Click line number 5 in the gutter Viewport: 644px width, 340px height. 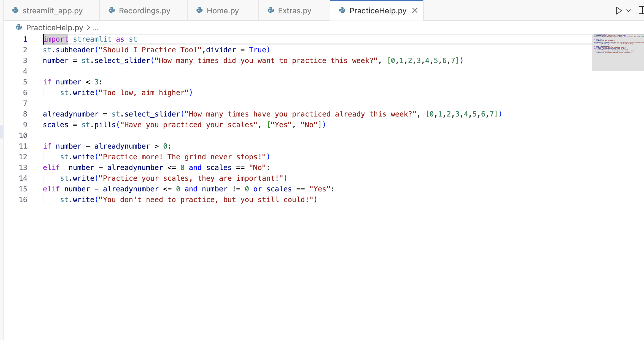click(x=25, y=82)
